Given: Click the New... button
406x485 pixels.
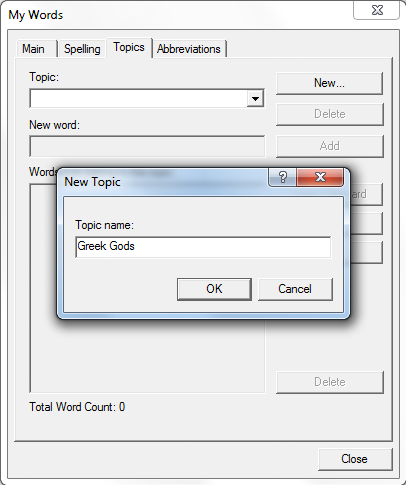Looking at the screenshot, I should [329, 83].
